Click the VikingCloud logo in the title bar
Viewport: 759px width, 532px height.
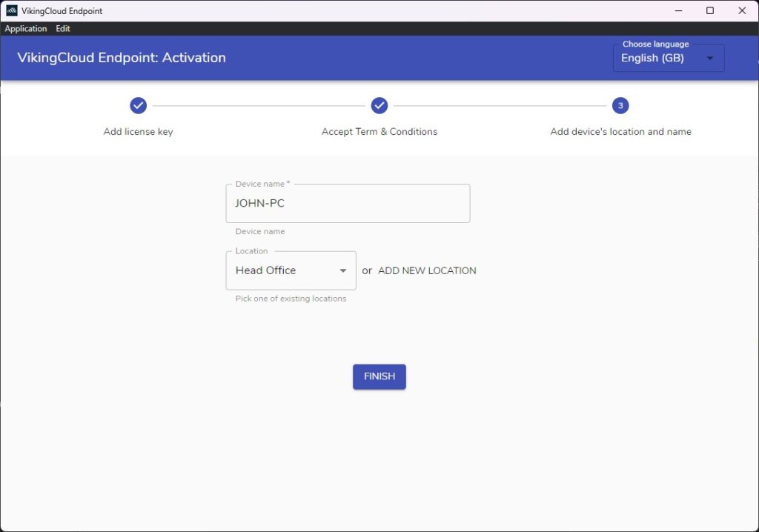(x=10, y=10)
